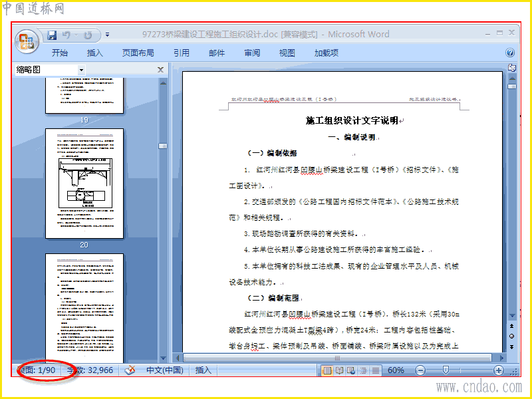Image resolution: width=532 pixels, height=399 pixels.
Task: Click the zoom slider handle
Action: pos(446,370)
